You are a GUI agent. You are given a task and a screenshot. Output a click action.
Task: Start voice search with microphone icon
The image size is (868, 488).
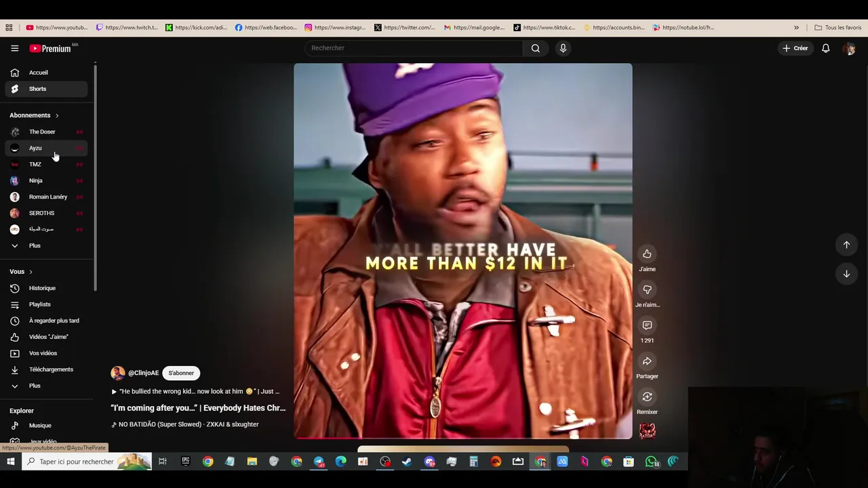[x=563, y=48]
